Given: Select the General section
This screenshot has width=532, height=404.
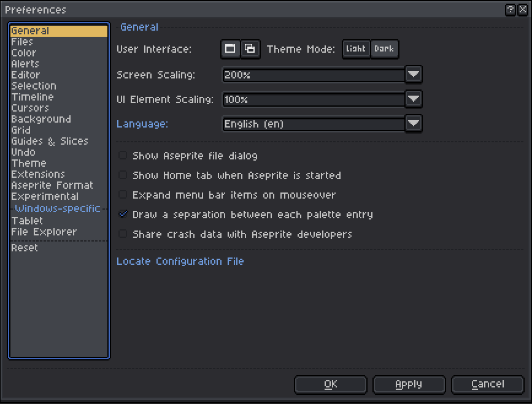Looking at the screenshot, I should 59,31.
